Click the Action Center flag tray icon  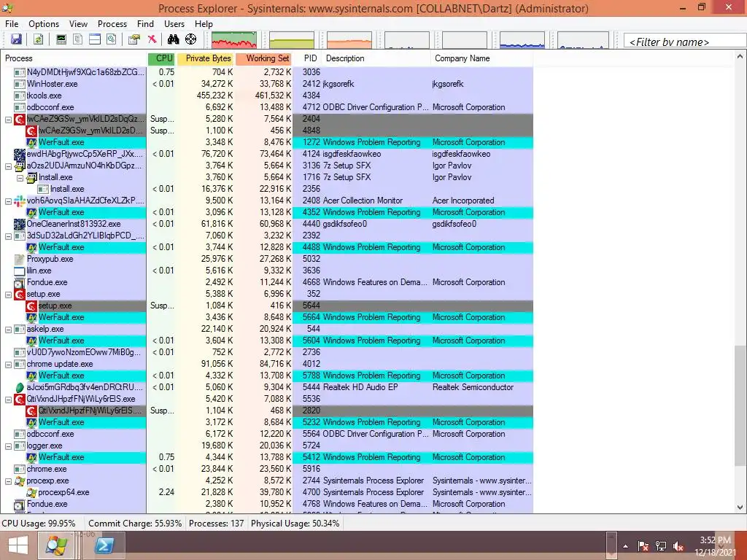(x=643, y=546)
